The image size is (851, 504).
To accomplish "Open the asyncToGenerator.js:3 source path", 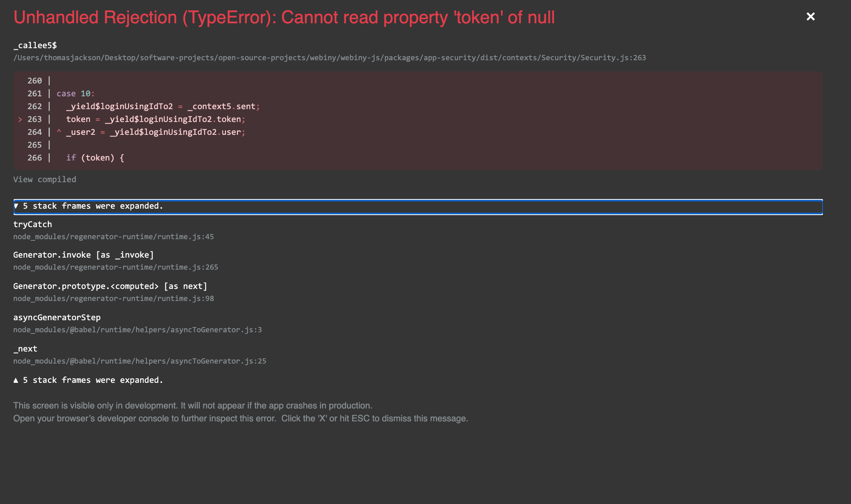I will pos(137,330).
